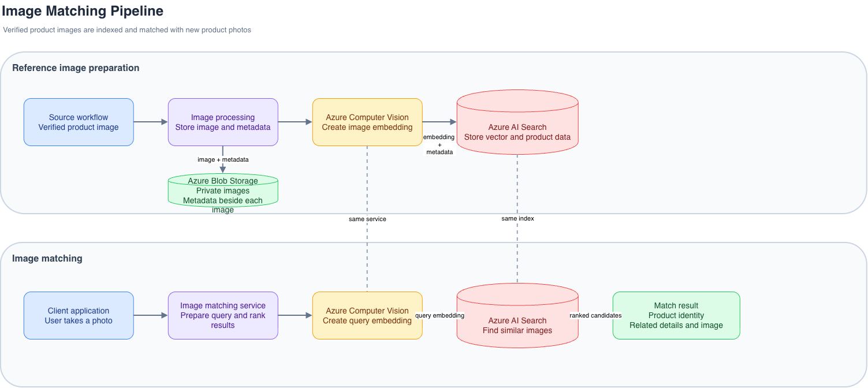Screen dimensions: 868x388
Task: Click the Azure Blob Storage cylinder
Action: (x=223, y=190)
